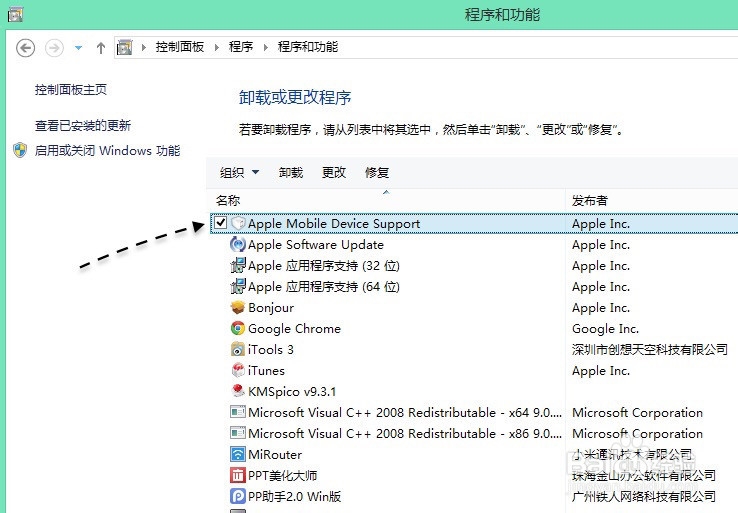Click the Google Chrome icon
The image size is (738, 513).
238,328
